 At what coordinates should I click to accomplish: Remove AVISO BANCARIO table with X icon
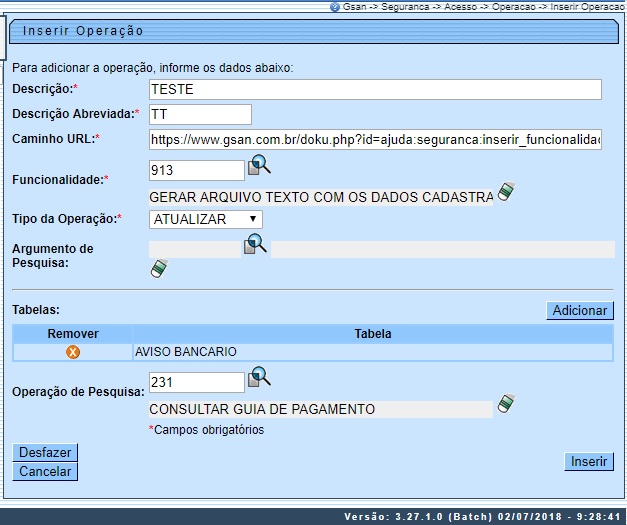73,352
